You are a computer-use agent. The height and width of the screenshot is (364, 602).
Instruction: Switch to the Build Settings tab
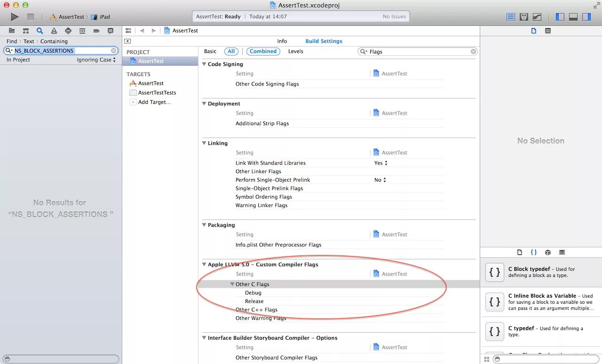tap(324, 41)
